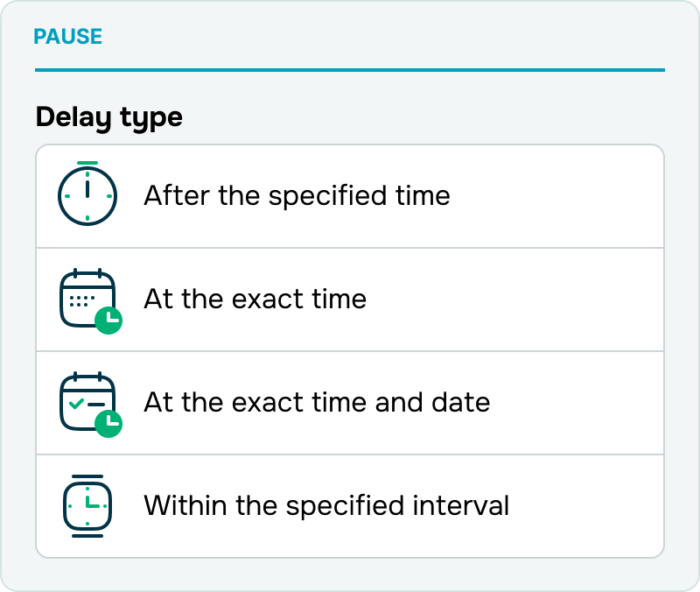
Task: Click the calendar icon with checkmark
Action: (87, 401)
